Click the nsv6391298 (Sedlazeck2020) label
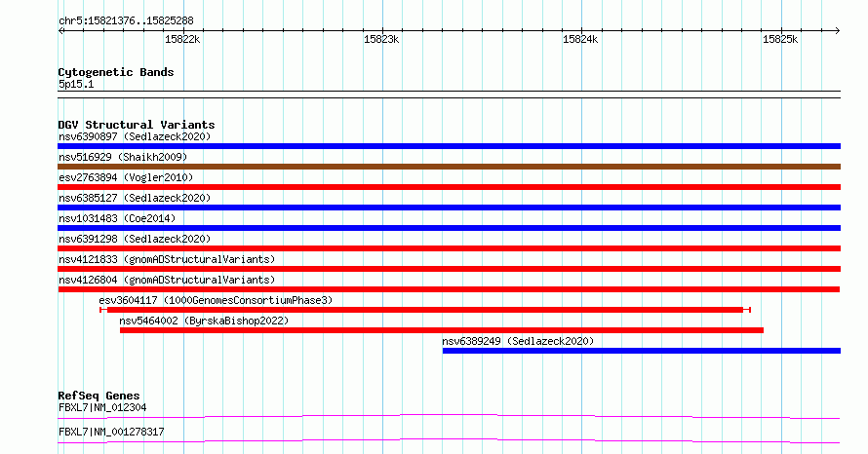The height and width of the screenshot is (454, 868). pyautogui.click(x=135, y=239)
